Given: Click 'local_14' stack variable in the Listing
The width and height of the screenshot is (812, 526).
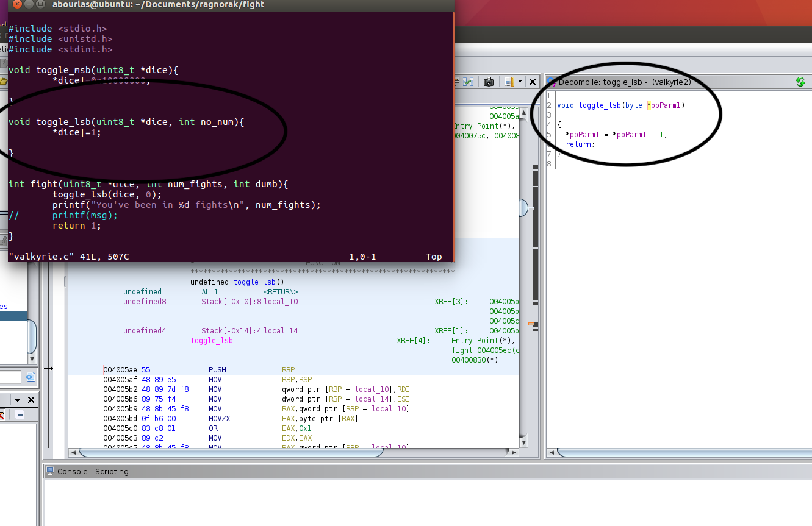Looking at the screenshot, I should point(281,331).
